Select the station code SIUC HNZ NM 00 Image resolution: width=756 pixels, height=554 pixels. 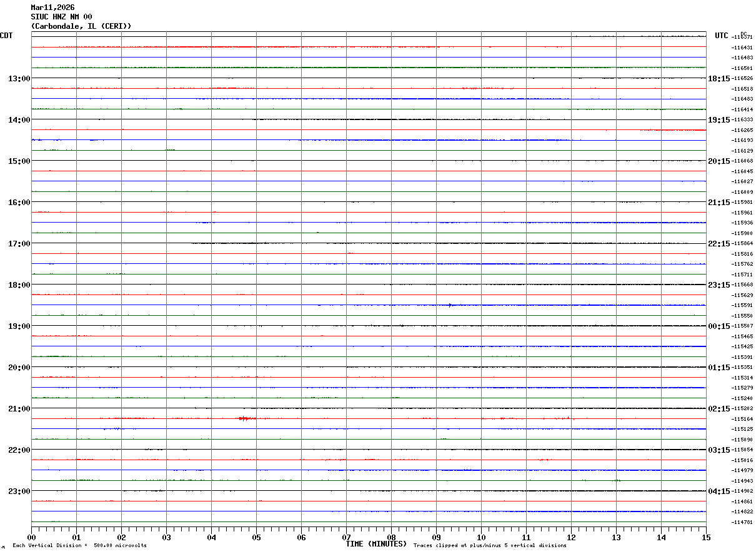pyautogui.click(x=61, y=17)
